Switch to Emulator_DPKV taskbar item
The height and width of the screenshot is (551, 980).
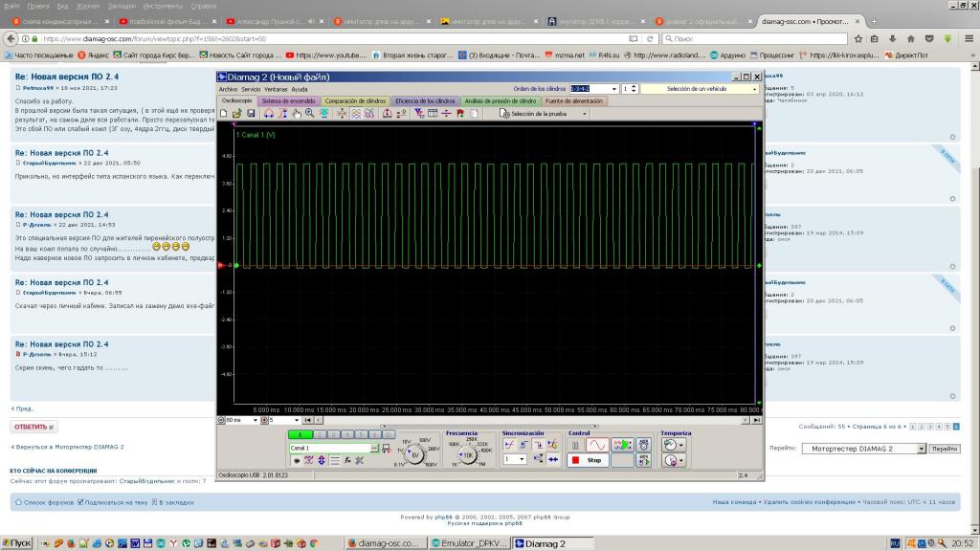[469, 543]
